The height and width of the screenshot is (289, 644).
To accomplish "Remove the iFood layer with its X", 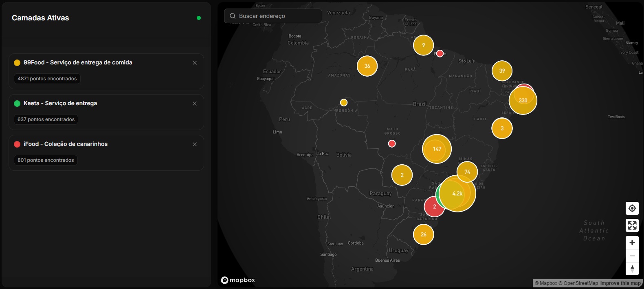I will coord(195,144).
